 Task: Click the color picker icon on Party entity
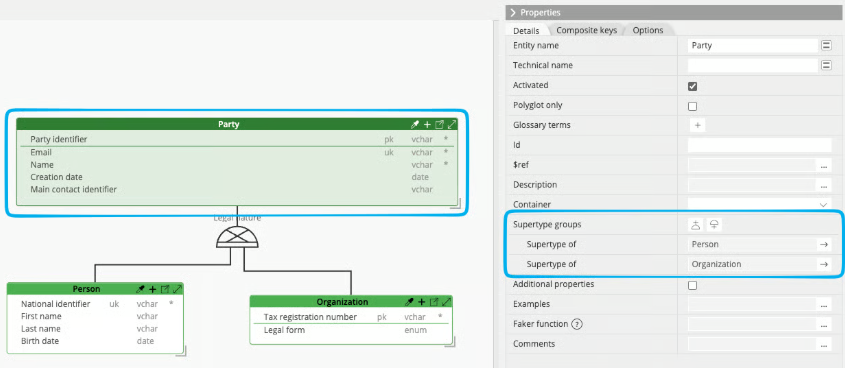click(x=415, y=124)
